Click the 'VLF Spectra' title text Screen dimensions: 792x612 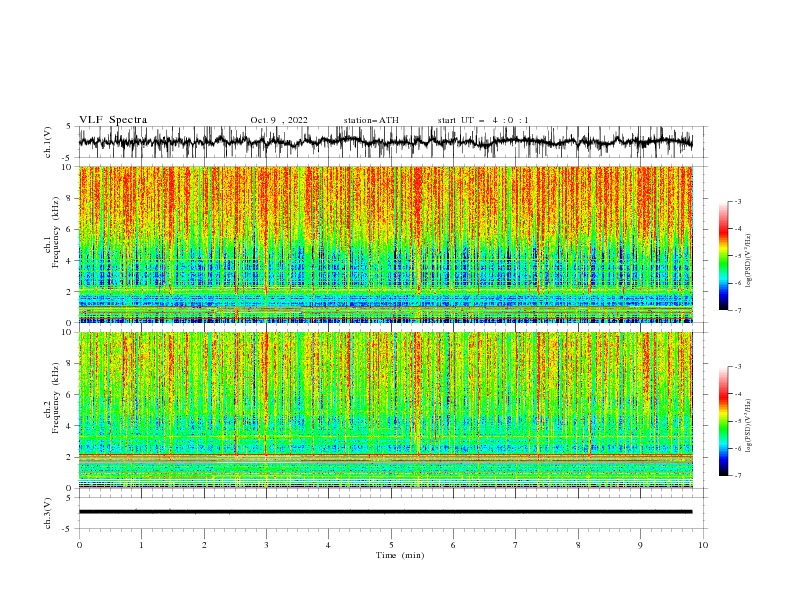113,120
